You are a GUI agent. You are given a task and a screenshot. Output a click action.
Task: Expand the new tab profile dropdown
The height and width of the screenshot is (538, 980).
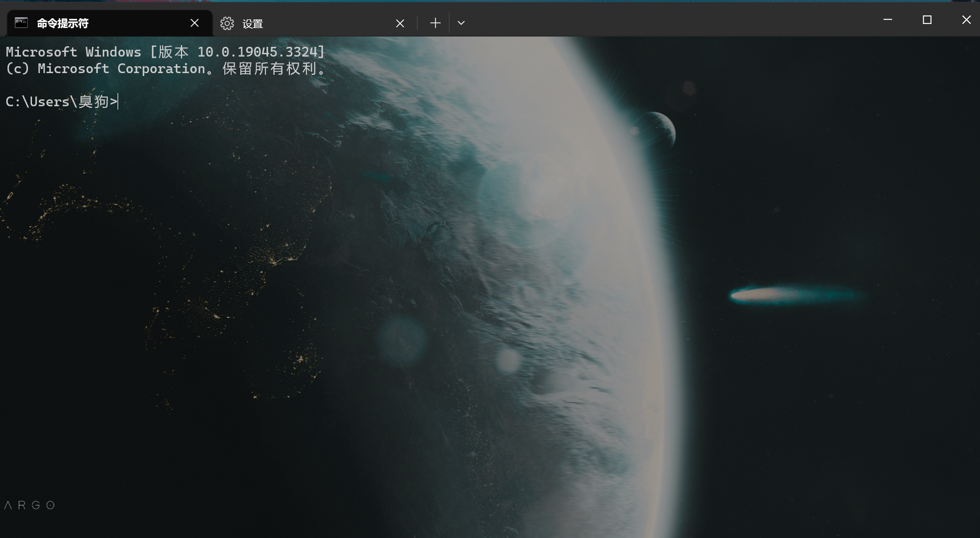[461, 23]
